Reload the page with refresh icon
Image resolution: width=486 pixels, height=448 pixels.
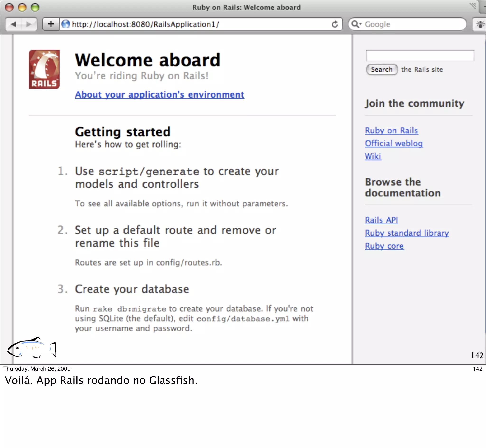click(335, 24)
